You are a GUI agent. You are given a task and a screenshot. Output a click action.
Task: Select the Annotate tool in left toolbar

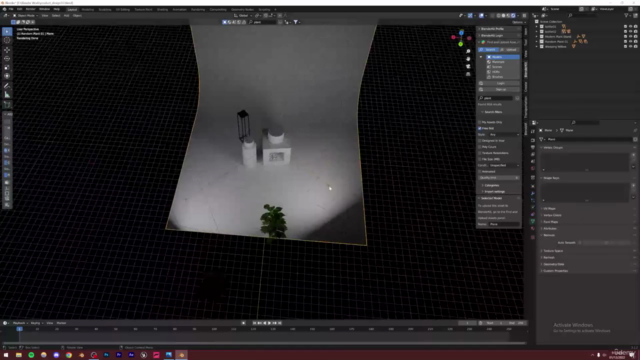(x=7, y=86)
